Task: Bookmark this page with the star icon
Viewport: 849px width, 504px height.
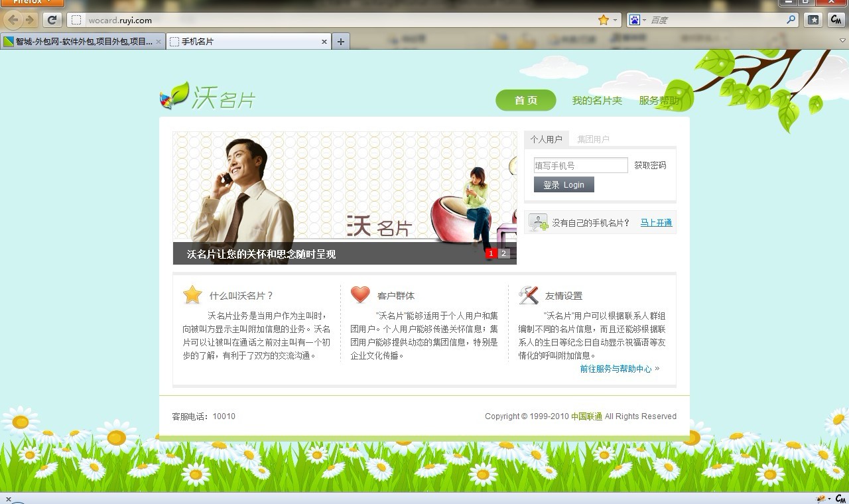Action: click(604, 20)
